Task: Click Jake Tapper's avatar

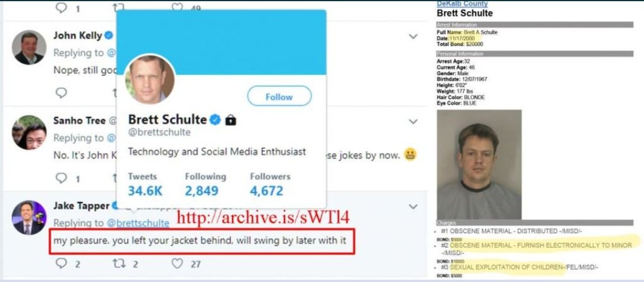Action: [29, 218]
